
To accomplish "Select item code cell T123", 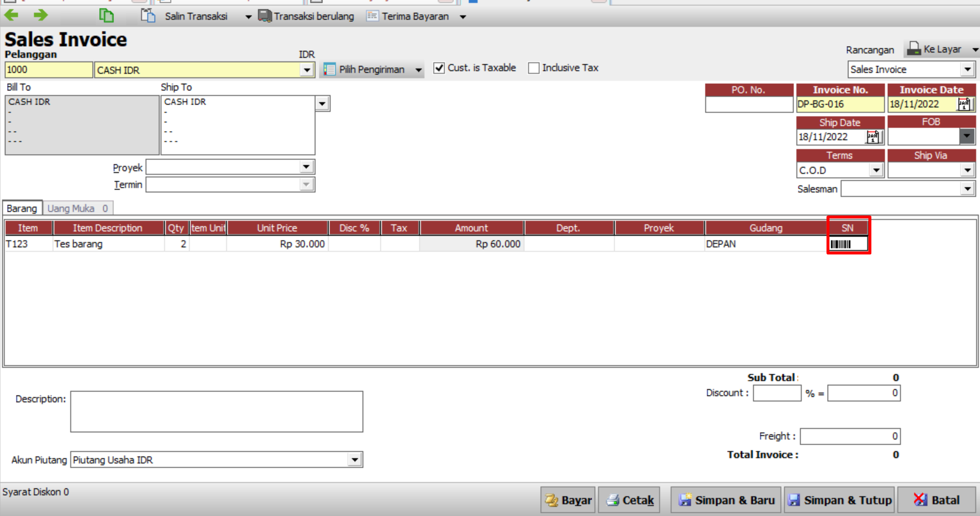I will click(x=28, y=244).
